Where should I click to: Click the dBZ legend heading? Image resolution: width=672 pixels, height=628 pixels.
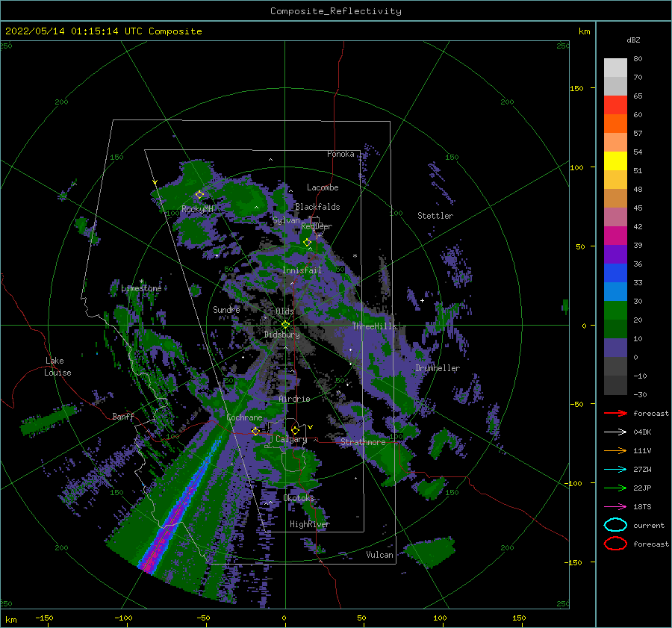633,40
